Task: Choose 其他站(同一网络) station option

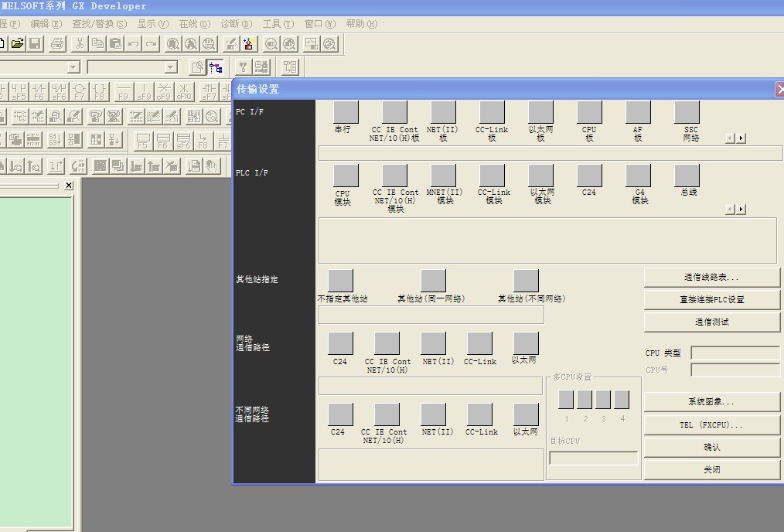Action: point(433,281)
